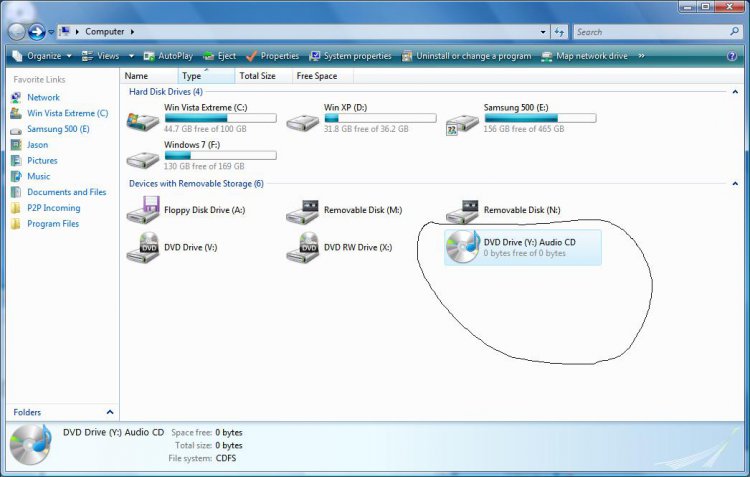The width and height of the screenshot is (750, 477).
Task: Click the Program Files folder icon
Action: [16, 223]
